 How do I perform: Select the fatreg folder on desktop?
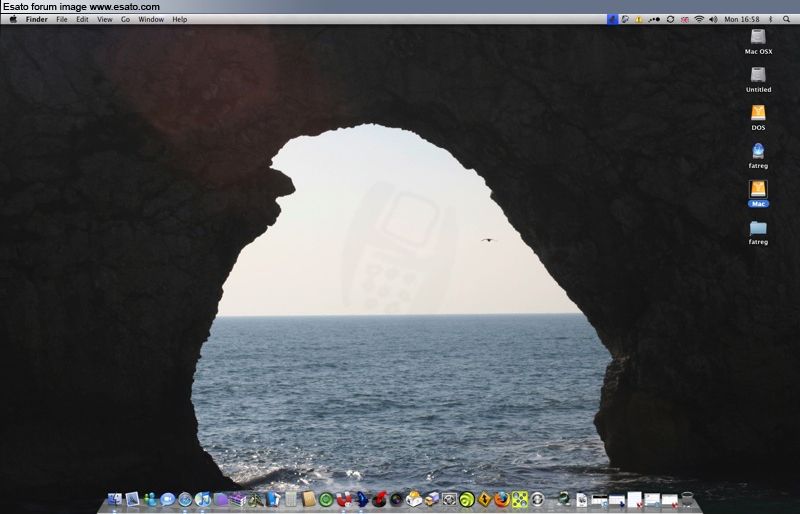click(x=758, y=228)
